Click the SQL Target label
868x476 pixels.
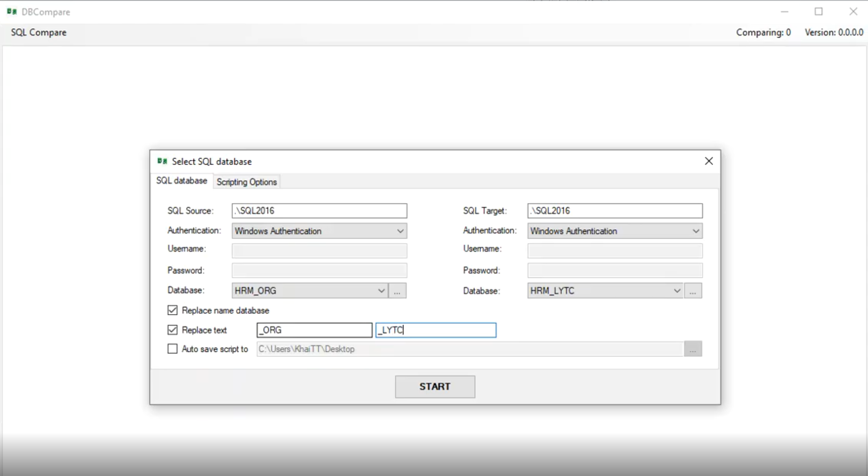(485, 211)
